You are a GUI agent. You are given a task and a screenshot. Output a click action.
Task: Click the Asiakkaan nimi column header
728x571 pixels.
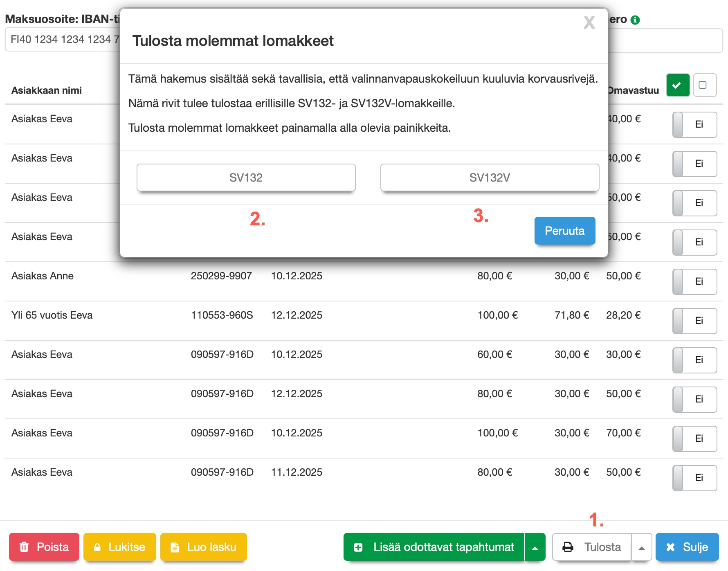47,90
